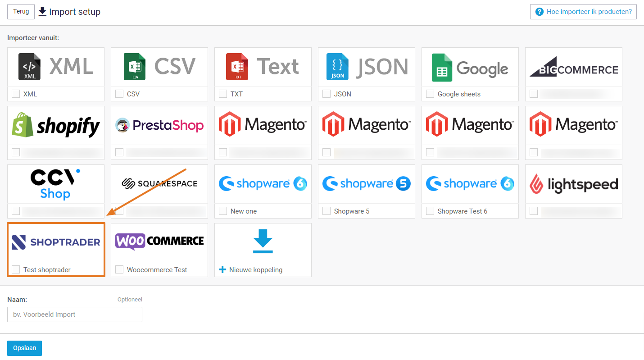
Task: Pick the Text TXT file logo
Action: (263, 67)
